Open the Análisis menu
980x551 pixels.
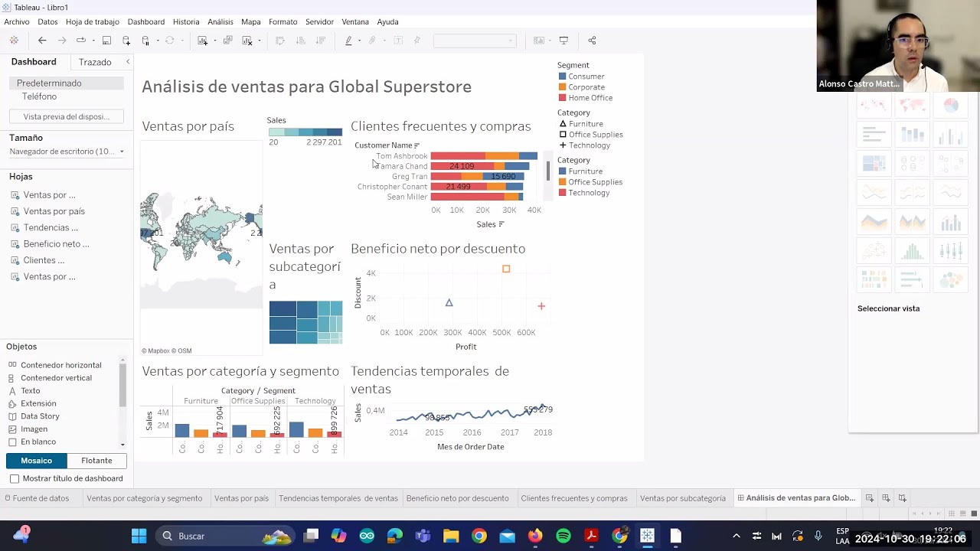220,21
